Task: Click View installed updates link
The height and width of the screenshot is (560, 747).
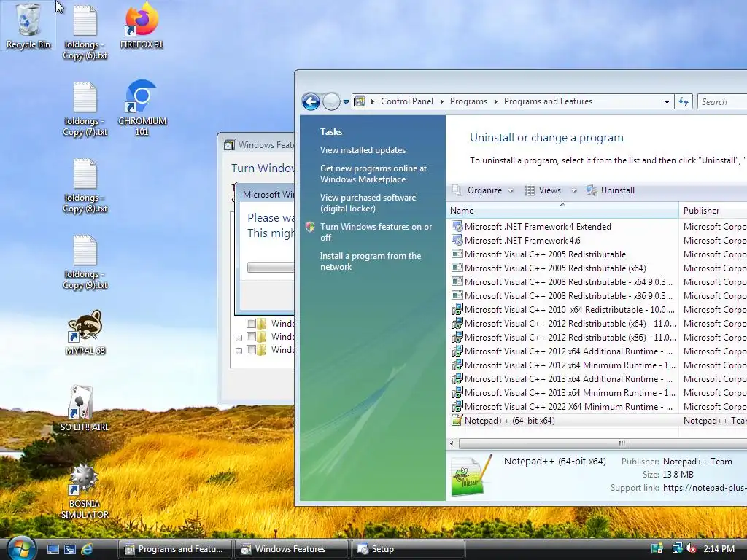Action: click(363, 150)
